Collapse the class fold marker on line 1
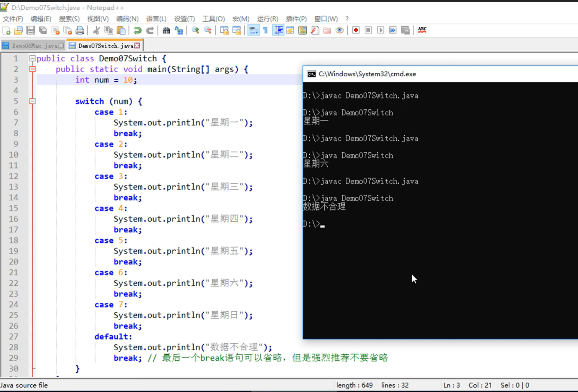The image size is (578, 392). pos(32,58)
